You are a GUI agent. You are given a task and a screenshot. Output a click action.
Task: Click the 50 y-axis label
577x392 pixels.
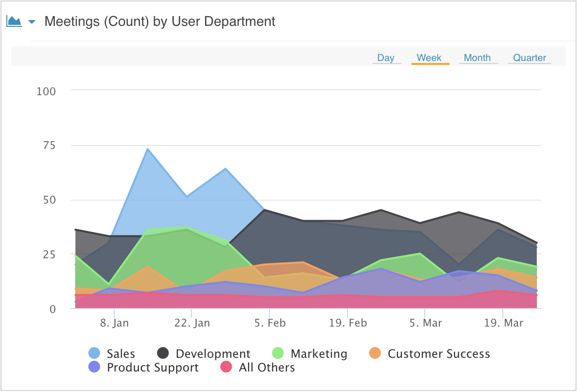(49, 200)
